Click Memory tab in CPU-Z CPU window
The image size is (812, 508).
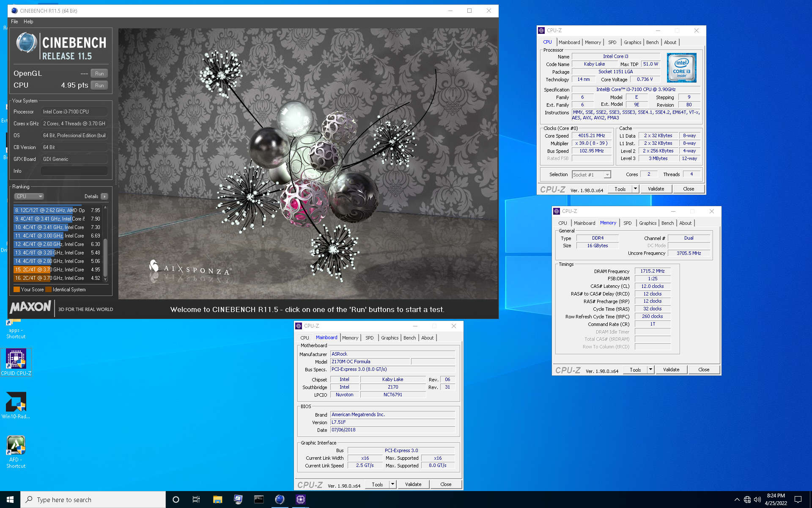pos(593,42)
